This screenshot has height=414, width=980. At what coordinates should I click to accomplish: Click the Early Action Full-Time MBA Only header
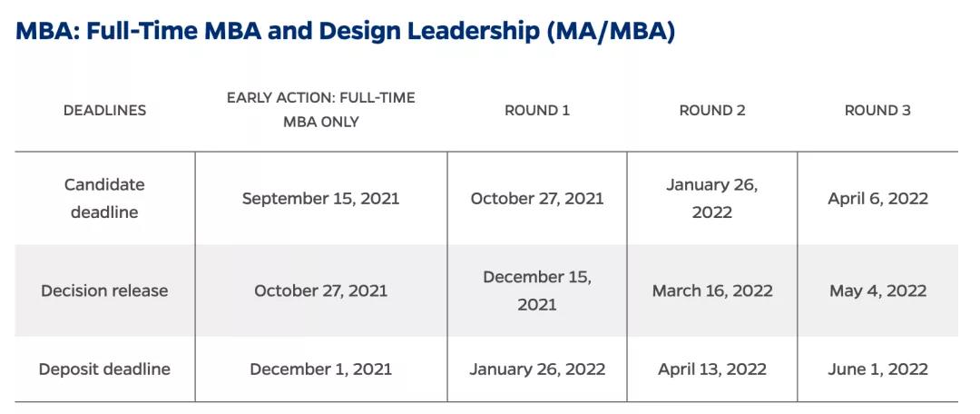pos(320,110)
